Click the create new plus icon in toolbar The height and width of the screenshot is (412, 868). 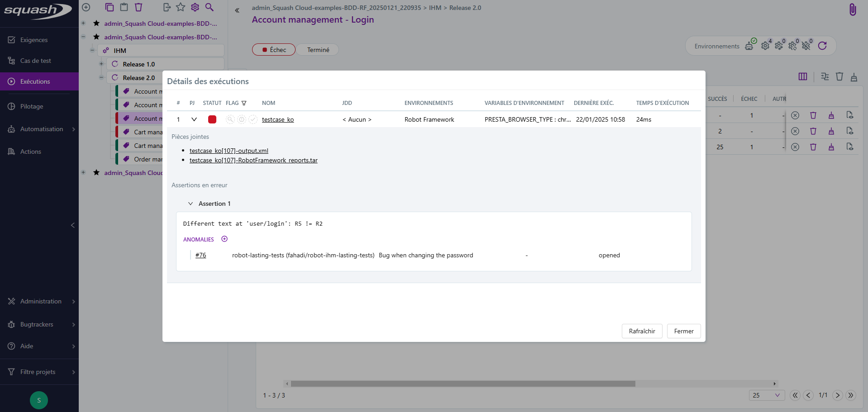pos(86,7)
